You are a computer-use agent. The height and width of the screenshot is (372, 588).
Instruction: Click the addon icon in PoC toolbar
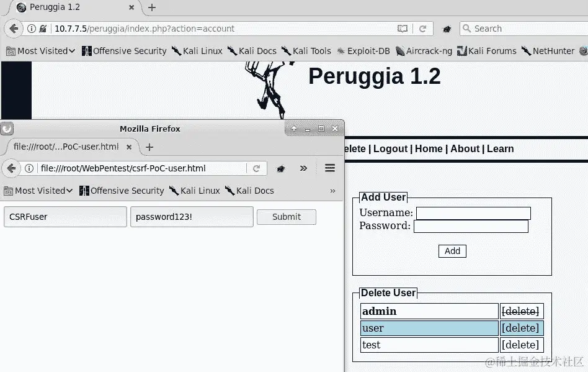pos(280,168)
